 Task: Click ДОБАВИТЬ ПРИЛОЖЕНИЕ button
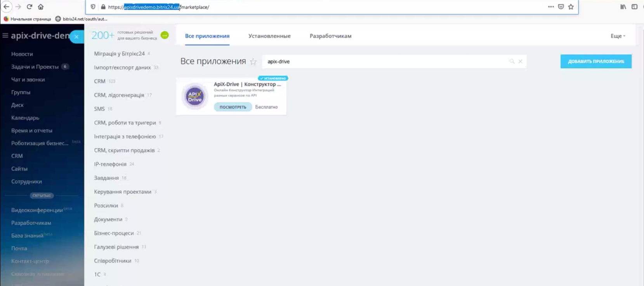pyautogui.click(x=596, y=61)
